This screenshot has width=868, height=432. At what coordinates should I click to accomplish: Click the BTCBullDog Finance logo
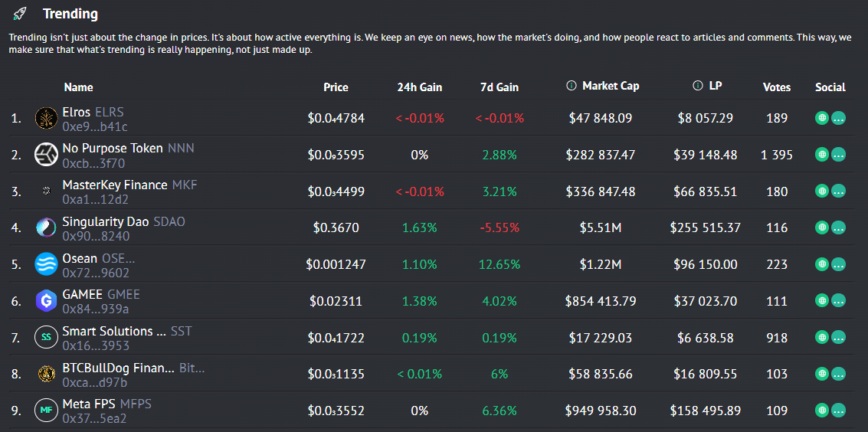pos(47,374)
